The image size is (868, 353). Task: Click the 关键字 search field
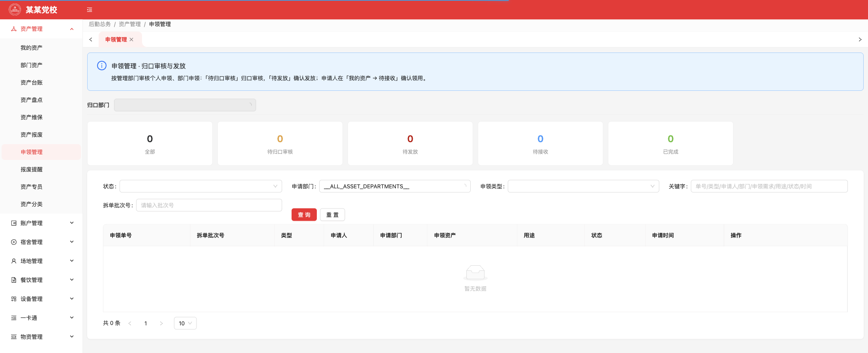[x=769, y=186]
